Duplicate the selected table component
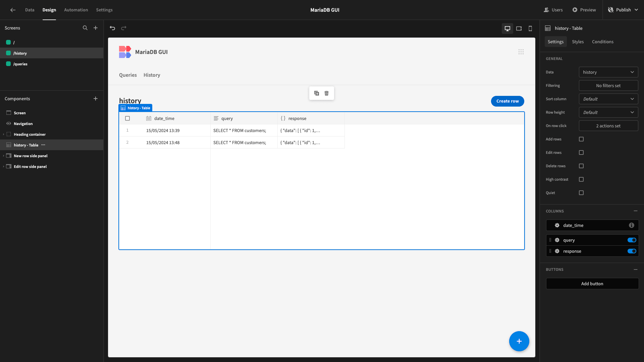This screenshot has width=644, height=362. [317, 93]
